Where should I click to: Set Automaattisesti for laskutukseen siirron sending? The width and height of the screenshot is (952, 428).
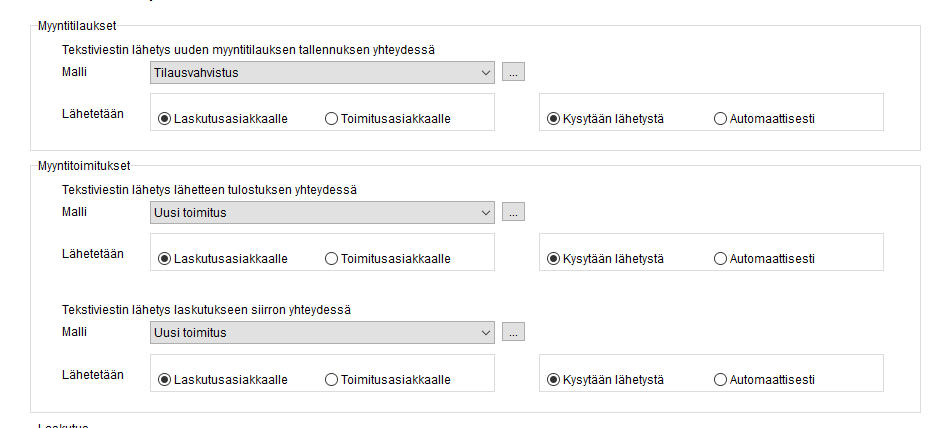click(x=721, y=380)
